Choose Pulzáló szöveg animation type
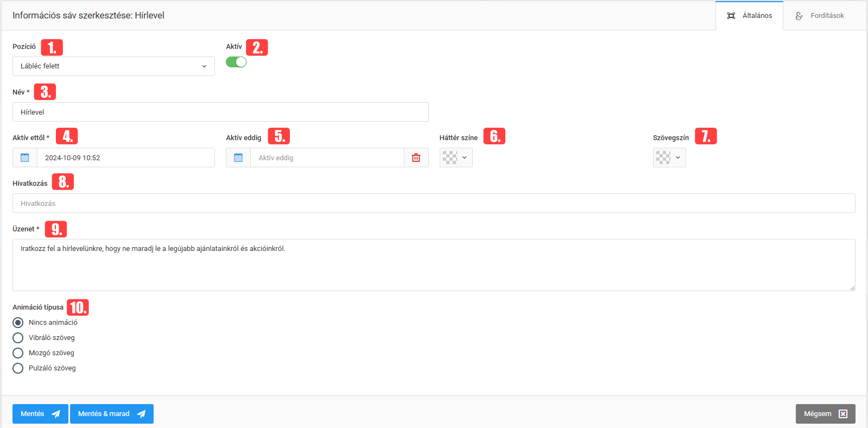The image size is (868, 428). [x=18, y=368]
